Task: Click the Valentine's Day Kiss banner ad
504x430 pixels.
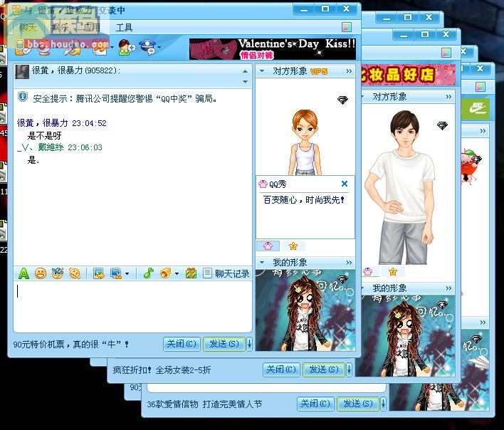Action: pyautogui.click(x=273, y=49)
